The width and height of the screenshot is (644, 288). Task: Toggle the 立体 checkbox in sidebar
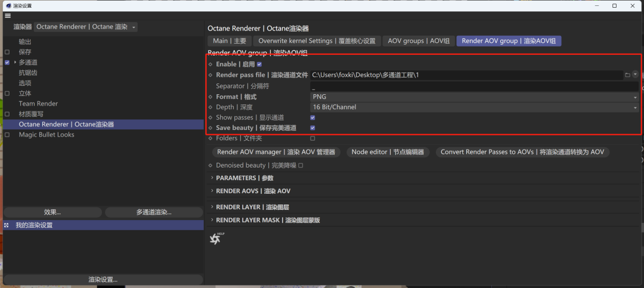7,93
